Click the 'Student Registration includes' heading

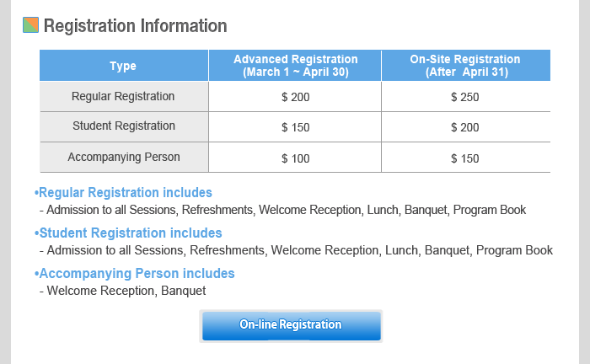[x=130, y=233]
